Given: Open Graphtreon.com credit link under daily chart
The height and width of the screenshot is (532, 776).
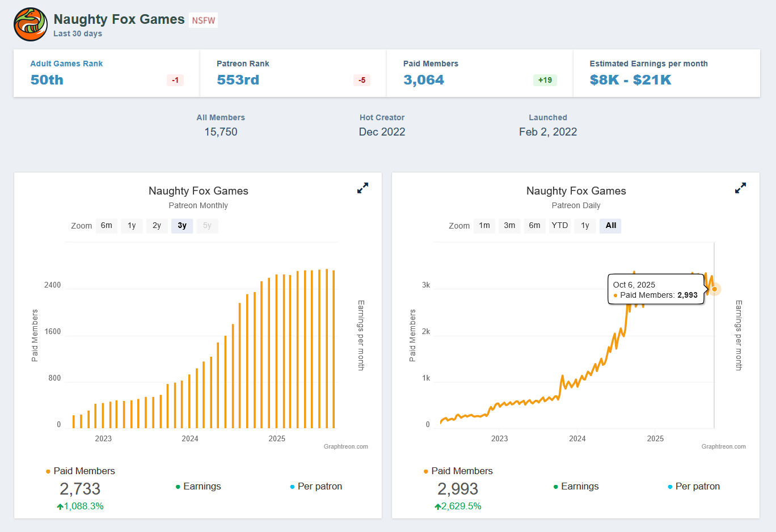Looking at the screenshot, I should [723, 446].
